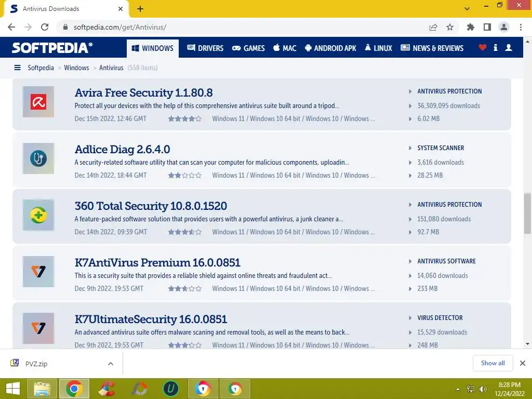532x399 pixels.
Task: Open the user account icon in Softpedia header
Action: point(508,47)
